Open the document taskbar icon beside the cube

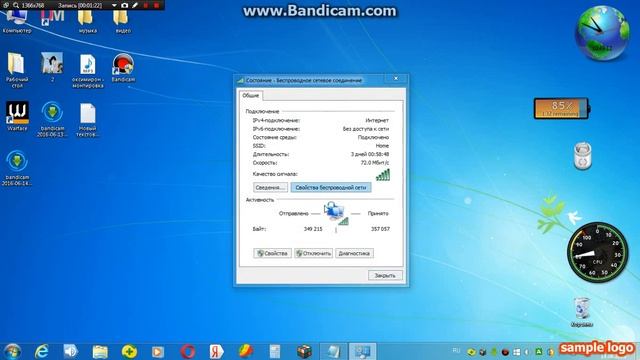(x=275, y=351)
